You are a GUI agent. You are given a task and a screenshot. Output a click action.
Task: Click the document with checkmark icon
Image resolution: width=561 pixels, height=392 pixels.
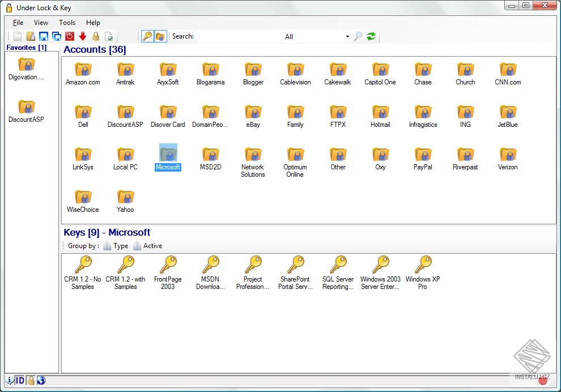pyautogui.click(x=109, y=36)
